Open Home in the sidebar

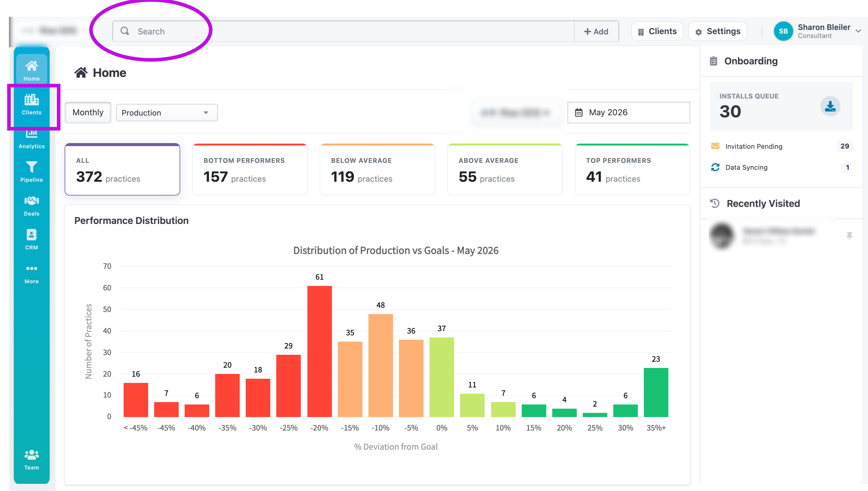tap(31, 70)
